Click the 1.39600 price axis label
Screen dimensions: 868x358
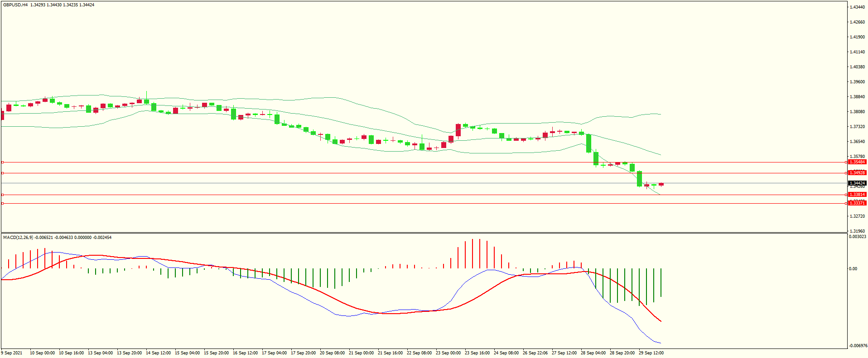click(858, 82)
